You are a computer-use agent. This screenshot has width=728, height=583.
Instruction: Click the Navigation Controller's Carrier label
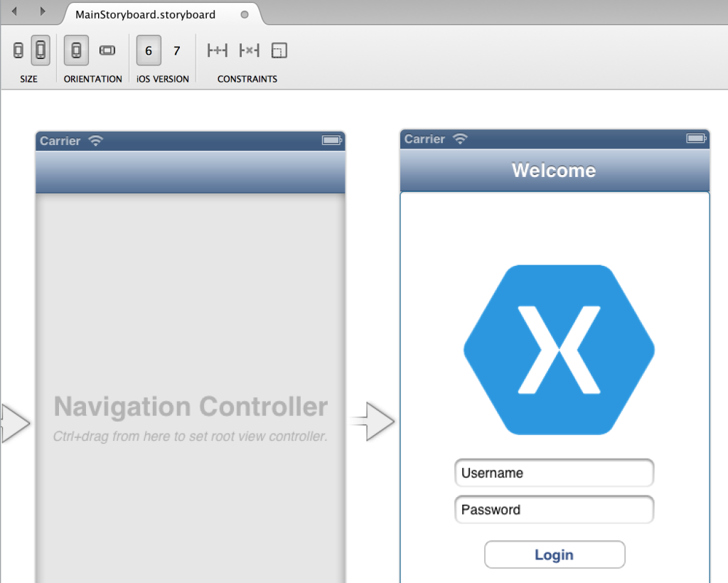[x=60, y=141]
